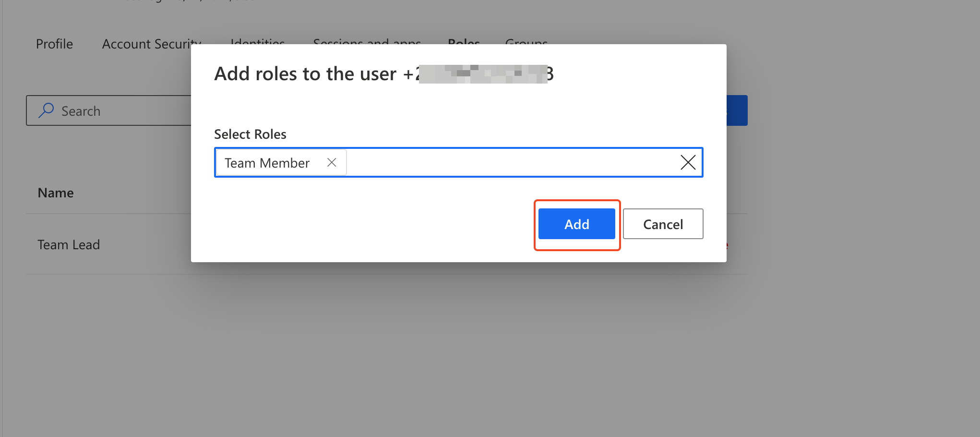980x437 pixels.
Task: Select the Team Lead role row
Action: tap(69, 245)
